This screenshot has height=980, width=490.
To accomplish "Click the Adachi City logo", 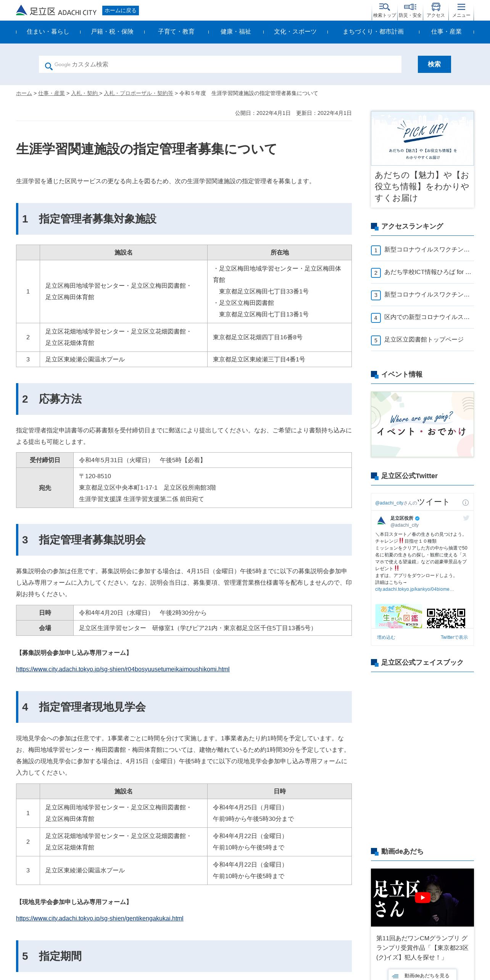I will tap(56, 11).
